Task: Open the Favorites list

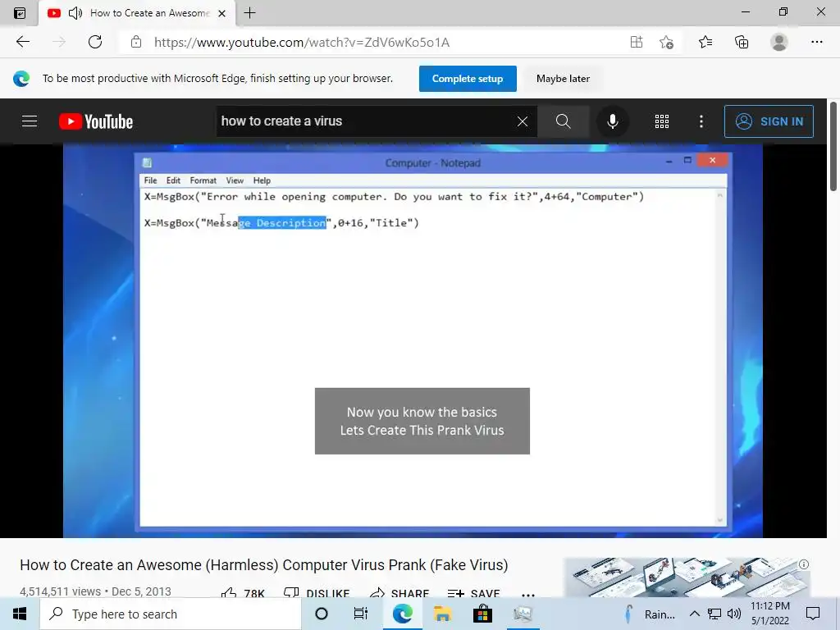Action: tap(705, 42)
